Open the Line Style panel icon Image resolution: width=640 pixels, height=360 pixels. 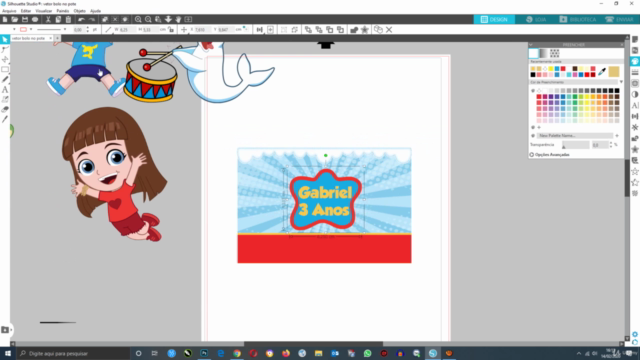coord(635,72)
